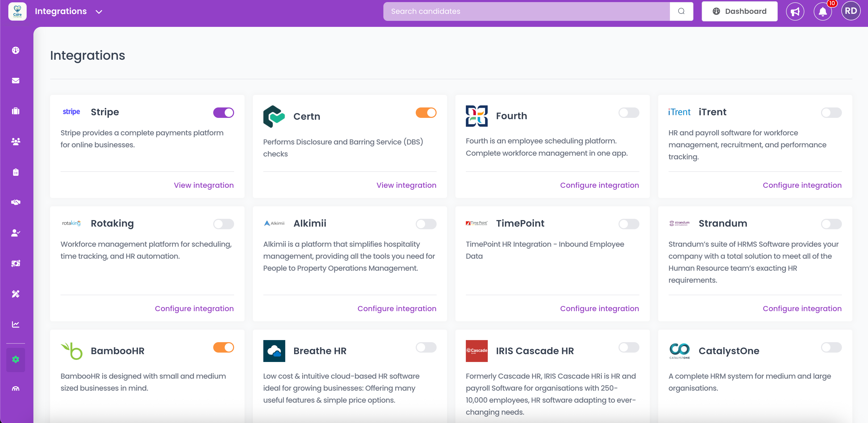Click the Strandum logo on its card
Viewport: 868px width, 423px height.
tap(679, 223)
